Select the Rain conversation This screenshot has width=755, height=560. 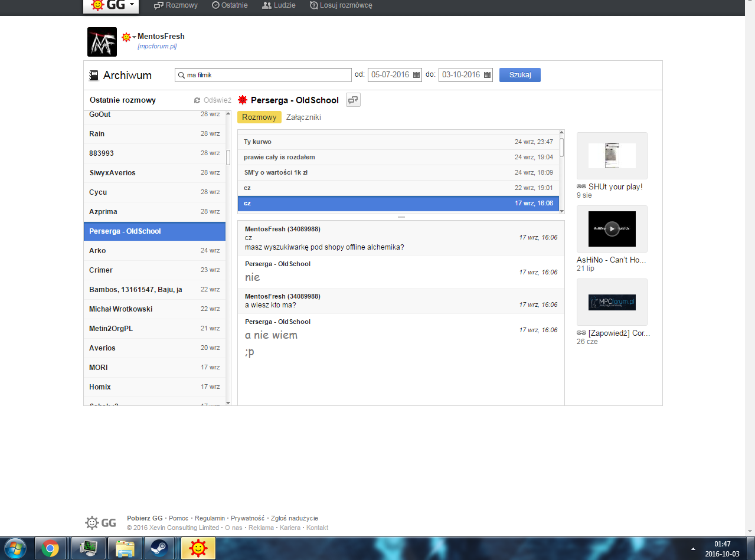154,134
